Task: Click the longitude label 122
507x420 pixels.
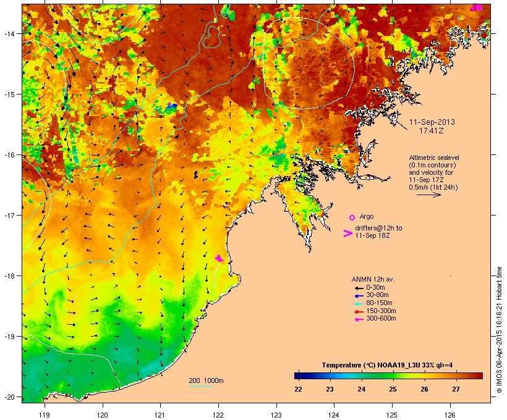Action: pyautogui.click(x=218, y=415)
